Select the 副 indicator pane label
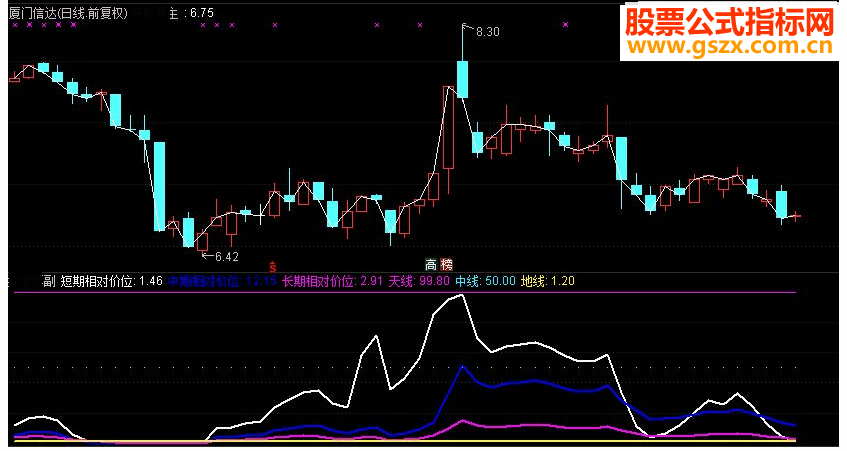The width and height of the screenshot is (847, 451). tap(49, 281)
